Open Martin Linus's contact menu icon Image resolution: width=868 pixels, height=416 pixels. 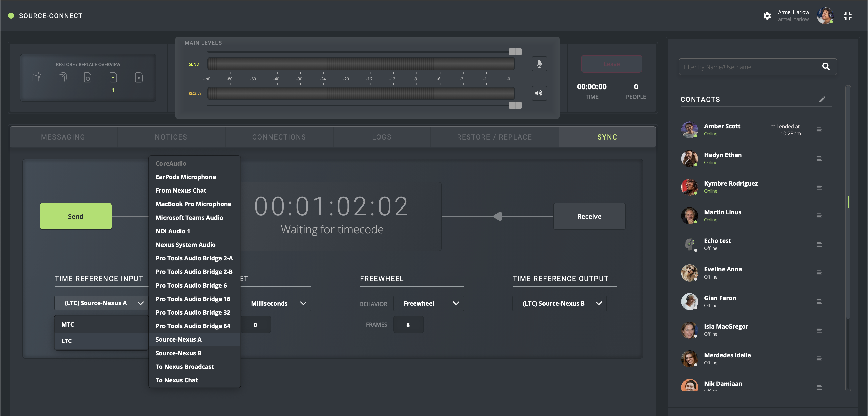coord(819,216)
